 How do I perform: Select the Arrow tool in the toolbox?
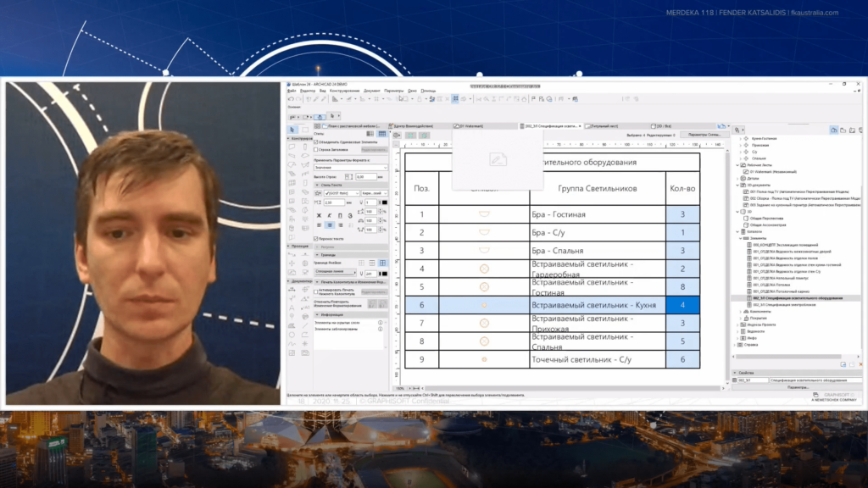[x=292, y=130]
